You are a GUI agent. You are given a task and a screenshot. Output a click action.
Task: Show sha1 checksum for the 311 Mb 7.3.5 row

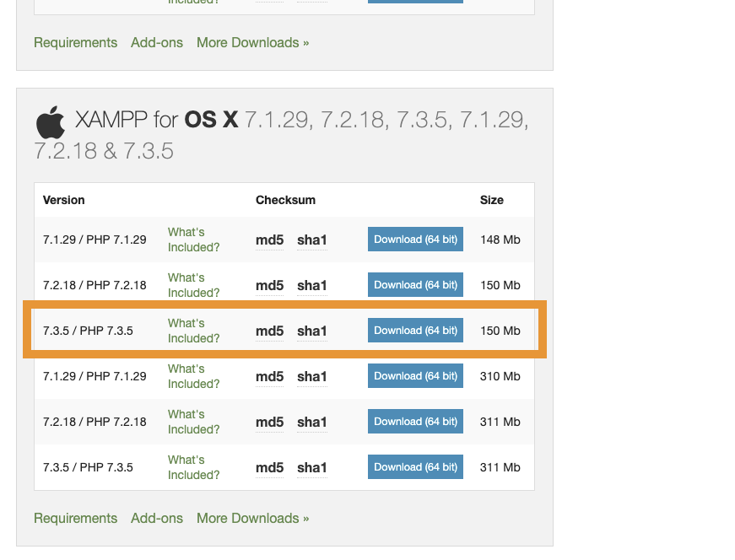pyautogui.click(x=311, y=468)
